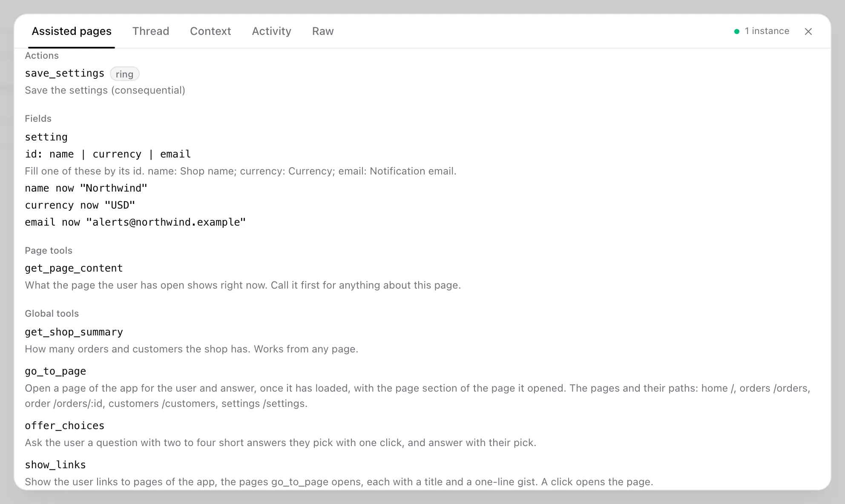Open the Thread tab
Viewport: 845px width, 504px height.
(x=151, y=31)
